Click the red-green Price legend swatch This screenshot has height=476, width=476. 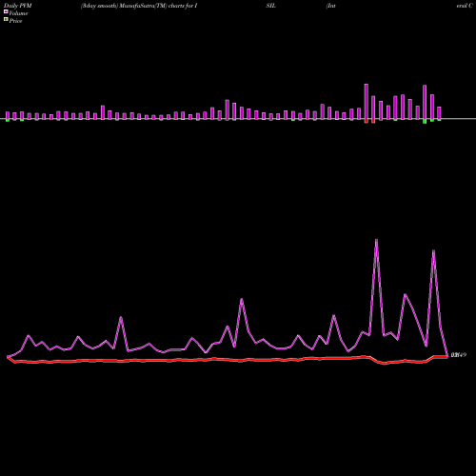[6, 20]
